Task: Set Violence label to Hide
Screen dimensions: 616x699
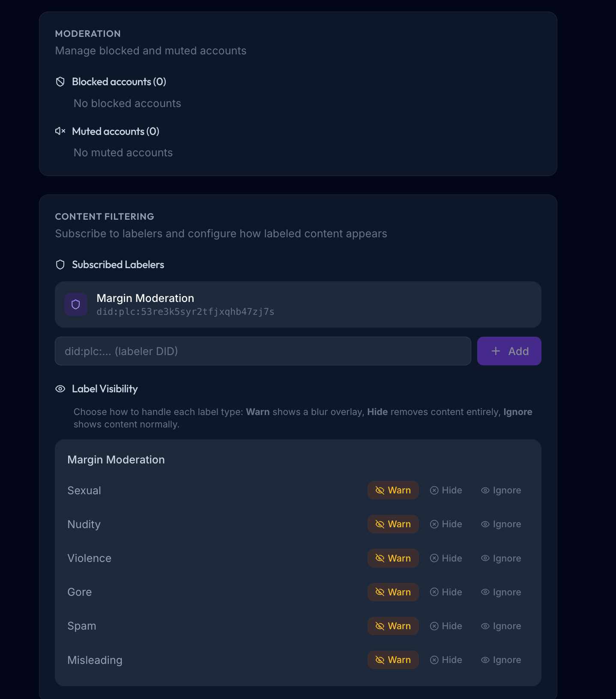Action: 446,558
